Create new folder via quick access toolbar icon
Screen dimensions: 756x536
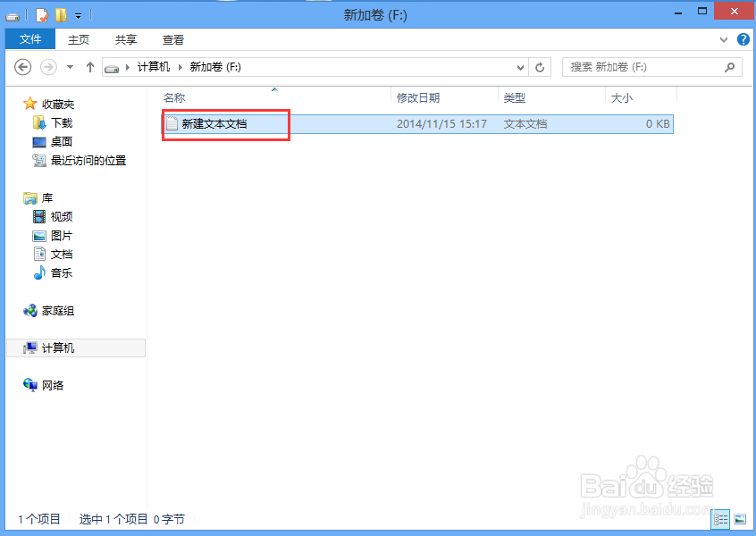[x=61, y=15]
